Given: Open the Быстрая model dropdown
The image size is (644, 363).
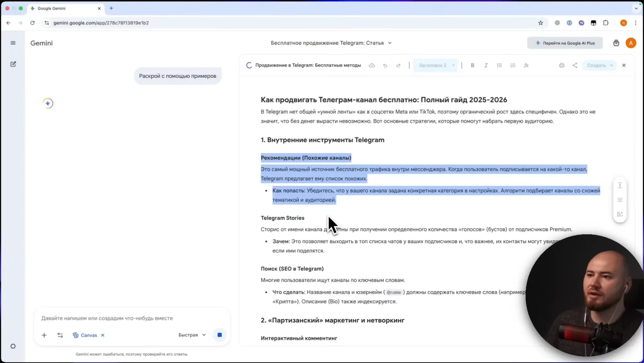Looking at the screenshot, I should coord(192,335).
